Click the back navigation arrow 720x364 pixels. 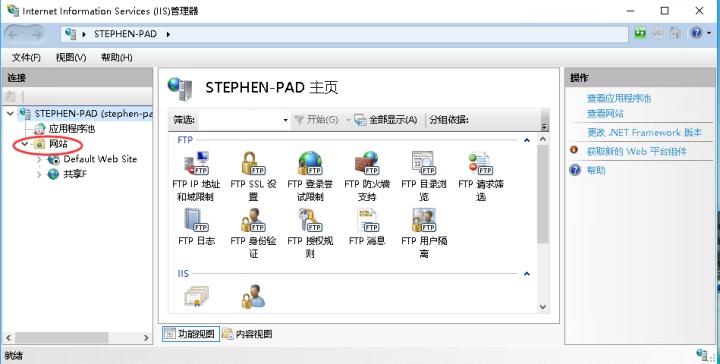[13, 34]
